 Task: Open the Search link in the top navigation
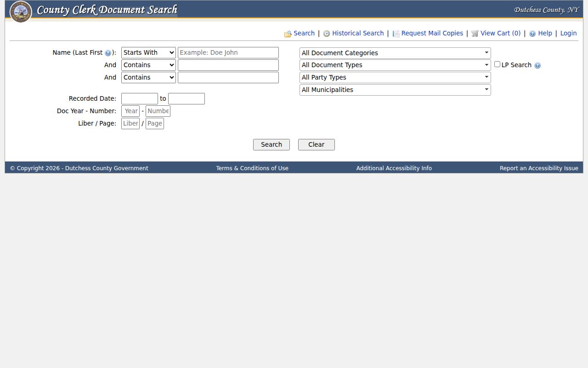tap(304, 33)
